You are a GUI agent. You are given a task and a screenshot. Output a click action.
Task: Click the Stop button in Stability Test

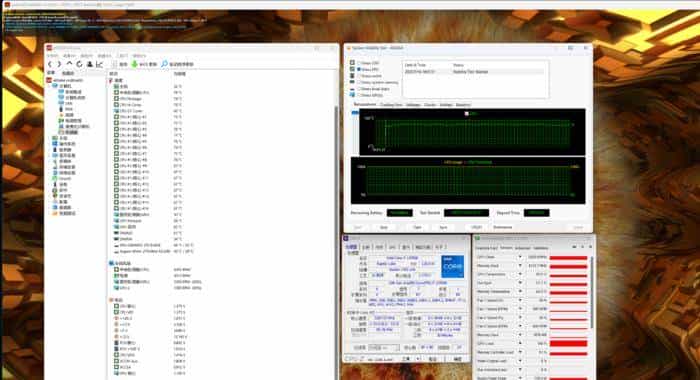(x=383, y=227)
